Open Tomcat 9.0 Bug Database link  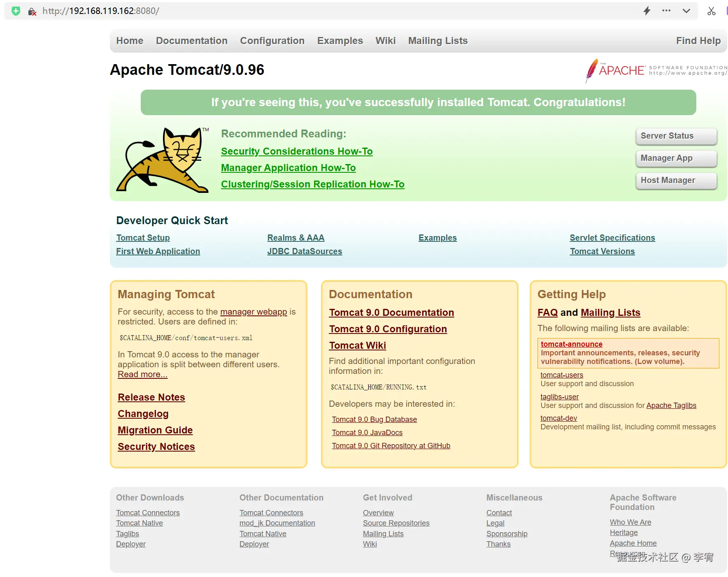point(374,419)
